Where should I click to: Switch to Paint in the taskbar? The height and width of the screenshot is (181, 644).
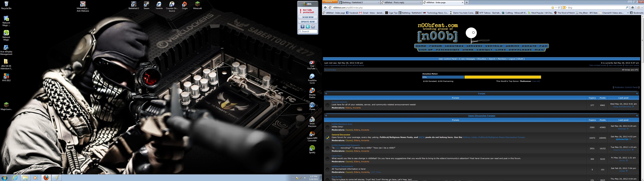[x=57, y=178]
